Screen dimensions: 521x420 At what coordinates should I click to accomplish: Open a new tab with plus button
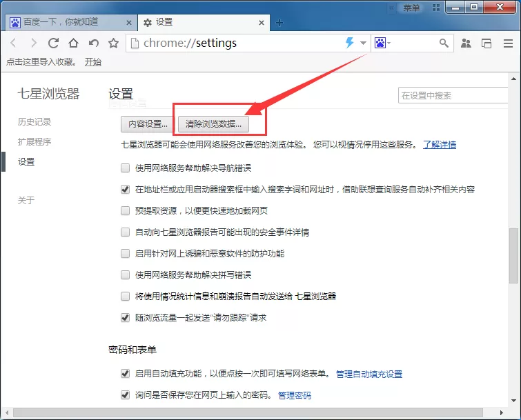point(279,23)
